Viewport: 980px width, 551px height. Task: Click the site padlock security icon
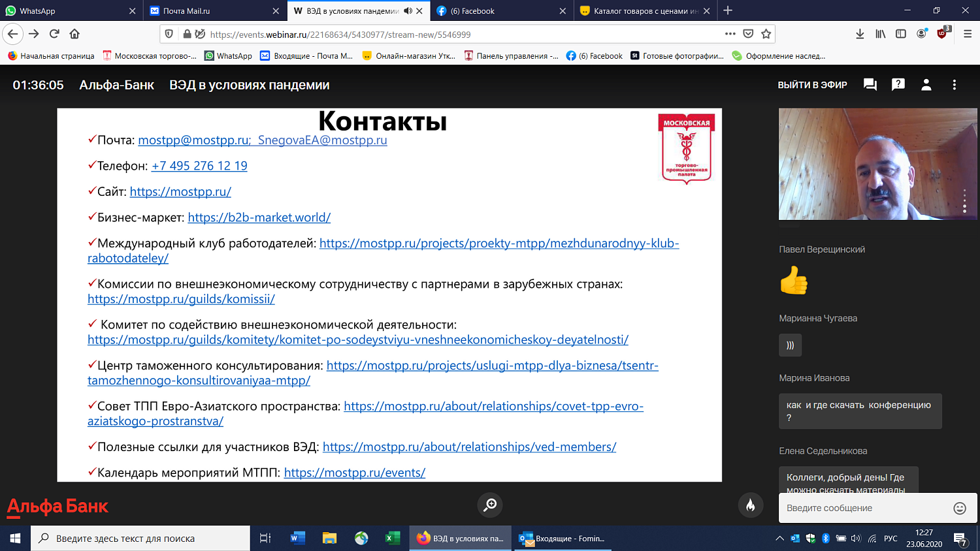point(187,34)
